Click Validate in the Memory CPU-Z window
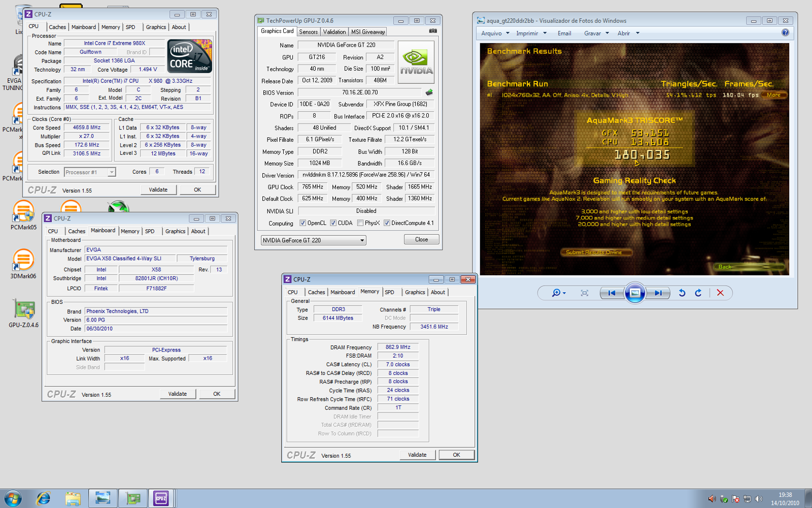This screenshot has height=508, width=812. pos(417,455)
